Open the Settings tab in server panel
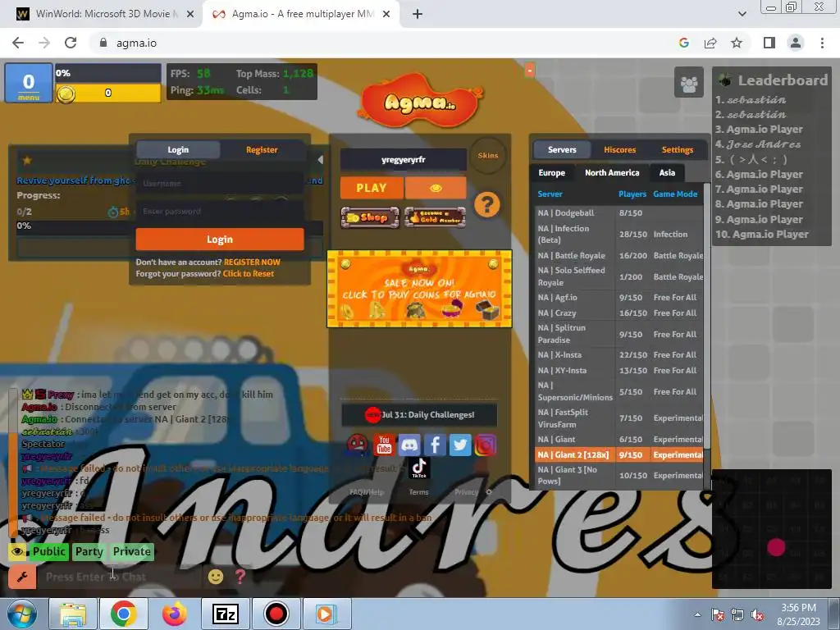The width and height of the screenshot is (840, 630). tap(677, 150)
